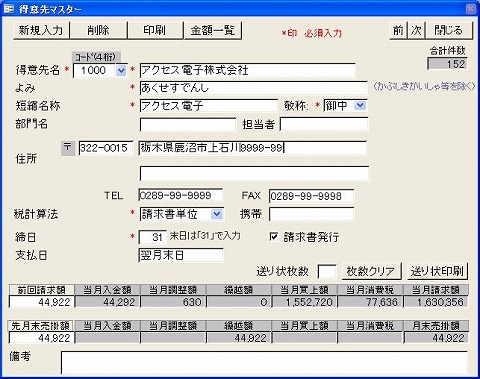The width and height of the screenshot is (480, 379).
Task: Click the 〒 postal code lookup button
Action: pyautogui.click(x=68, y=148)
